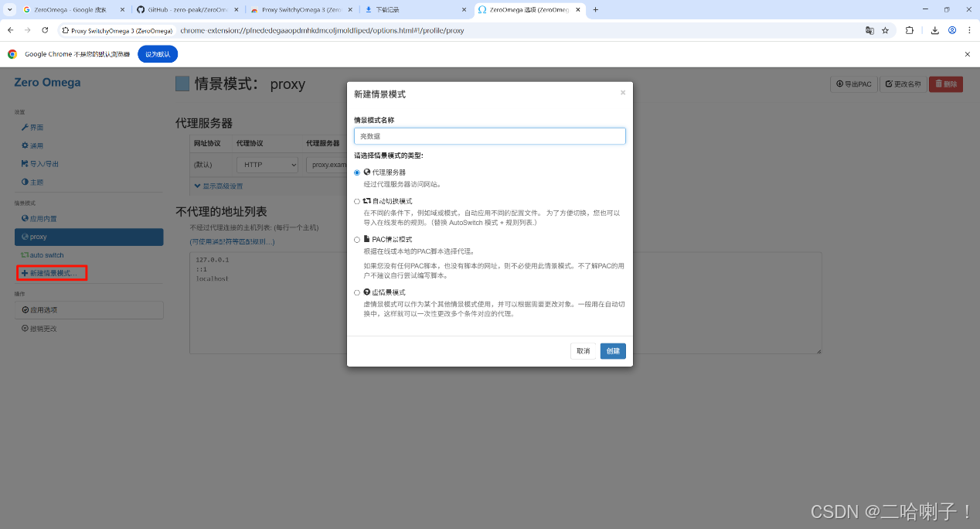980x529 pixels.
Task: Select 导入/导出 in the sidebar
Action: (40, 163)
